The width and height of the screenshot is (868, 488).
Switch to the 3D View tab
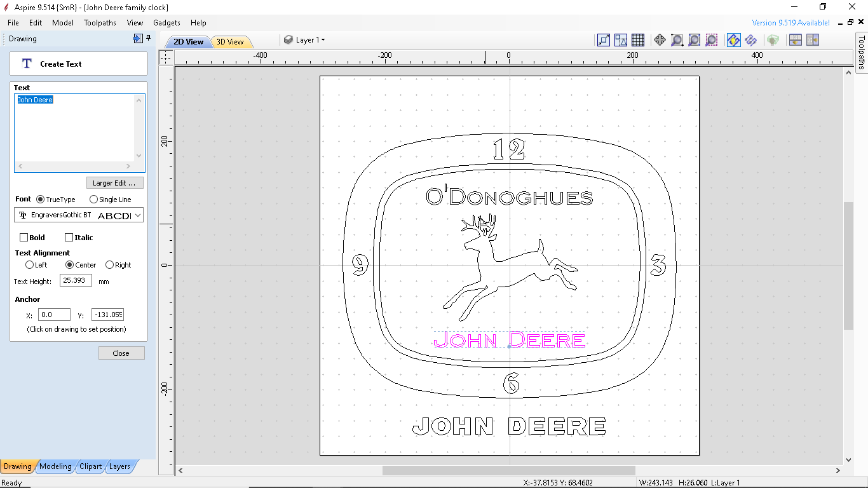pos(231,41)
